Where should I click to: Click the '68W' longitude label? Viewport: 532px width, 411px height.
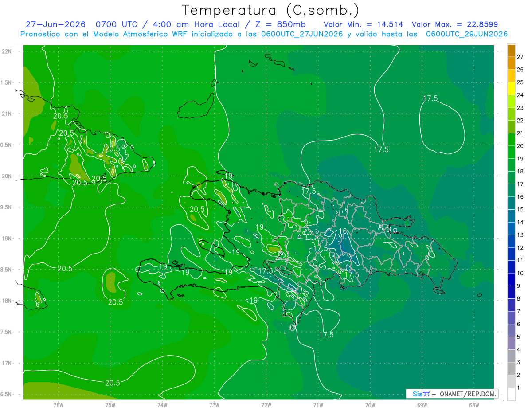[x=473, y=405]
